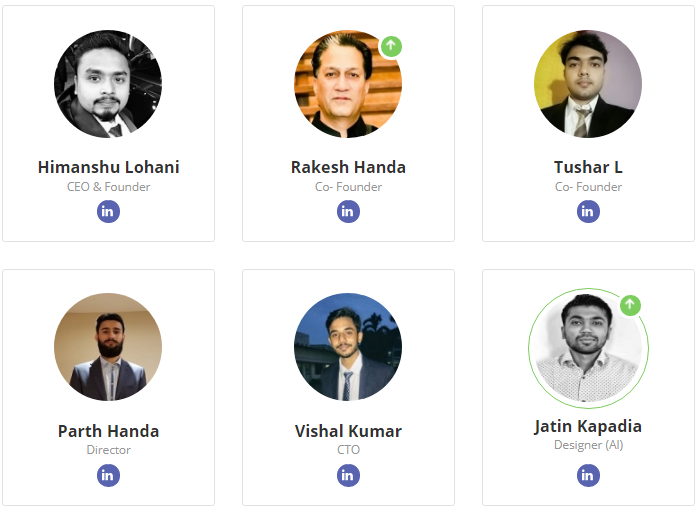Open Rakesh Handa's LinkedIn icon
Screen dimensions: 698x511
(348, 212)
